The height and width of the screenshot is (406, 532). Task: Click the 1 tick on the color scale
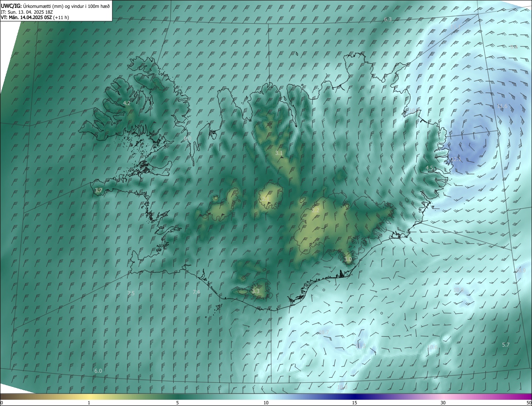click(89, 403)
